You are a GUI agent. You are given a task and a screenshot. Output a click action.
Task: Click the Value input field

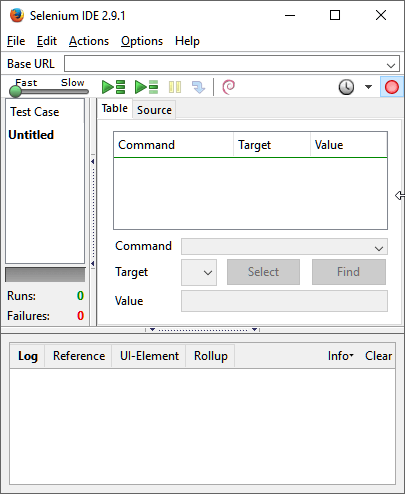pos(284,301)
